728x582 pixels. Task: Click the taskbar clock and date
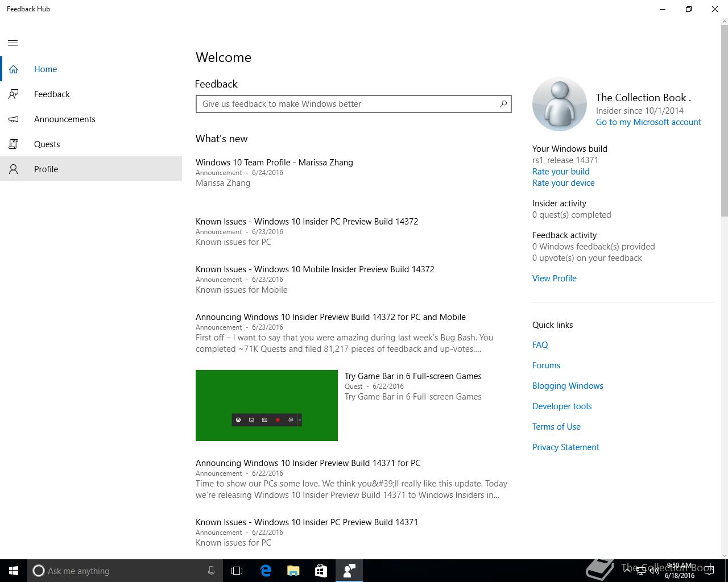(679, 571)
